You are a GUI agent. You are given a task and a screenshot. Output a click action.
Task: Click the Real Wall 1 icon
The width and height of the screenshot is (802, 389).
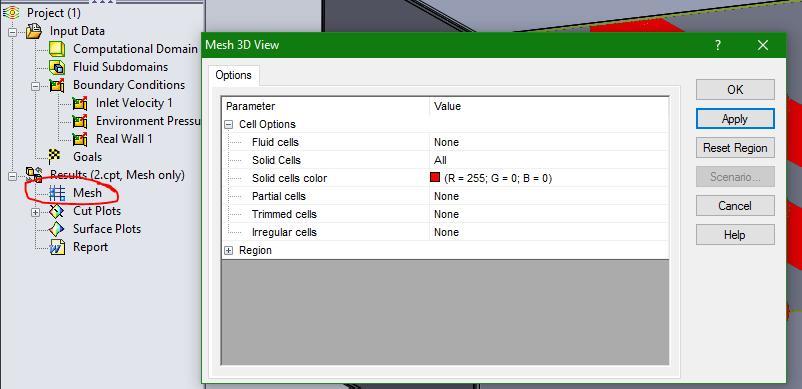coord(80,139)
